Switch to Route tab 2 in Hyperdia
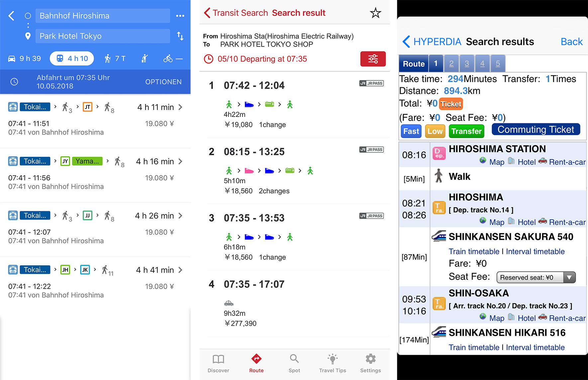Viewport: 588px width, 380px height. coord(451,63)
